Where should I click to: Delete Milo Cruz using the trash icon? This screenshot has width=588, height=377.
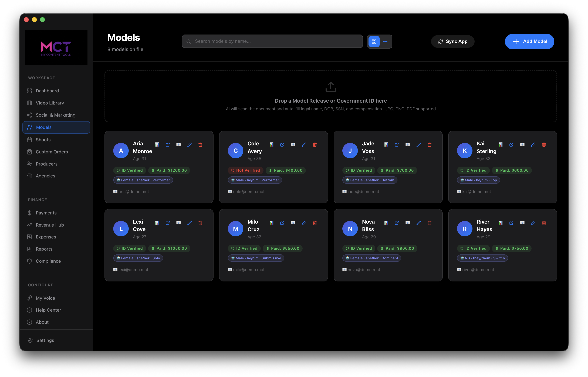(315, 223)
